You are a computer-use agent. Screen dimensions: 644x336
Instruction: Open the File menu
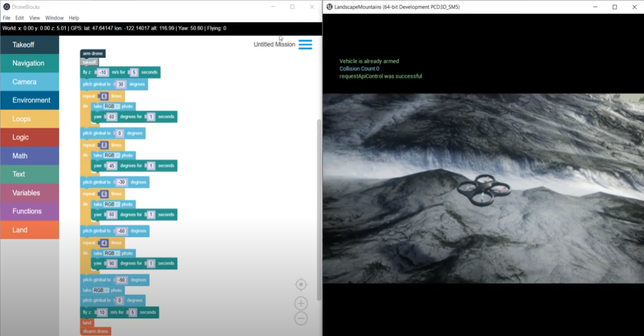point(7,18)
